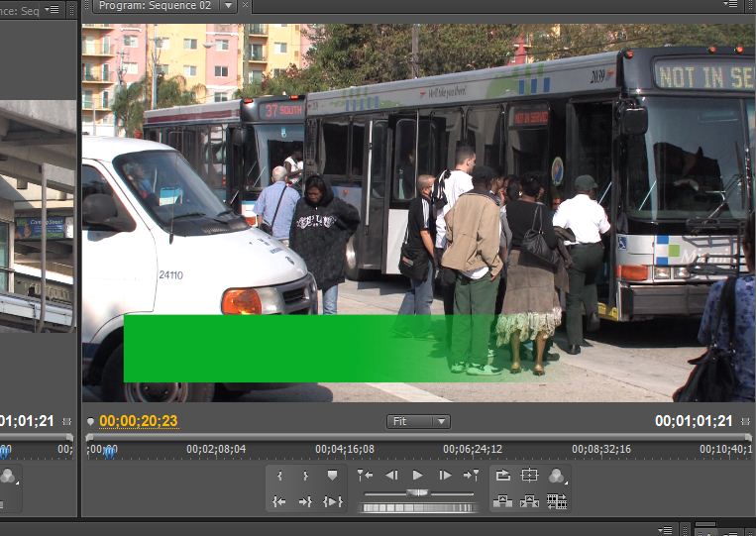The width and height of the screenshot is (756, 536).
Task: Click the current timecode 00;00;20;23
Action: pyautogui.click(x=138, y=421)
